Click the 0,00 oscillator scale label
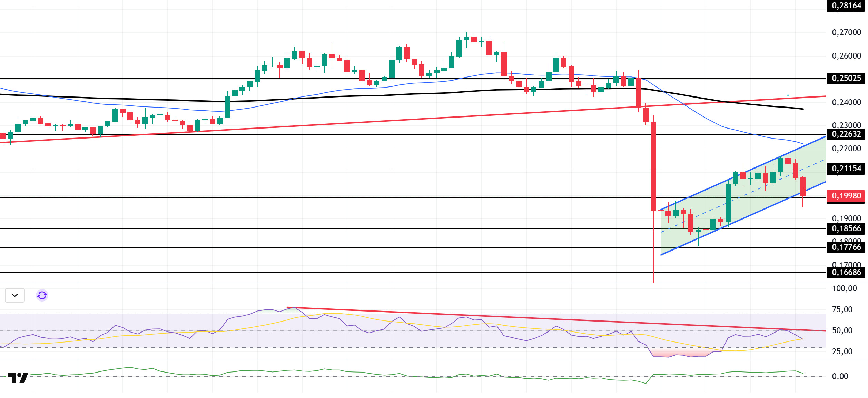This screenshot has height=398, width=868. pyautogui.click(x=840, y=377)
